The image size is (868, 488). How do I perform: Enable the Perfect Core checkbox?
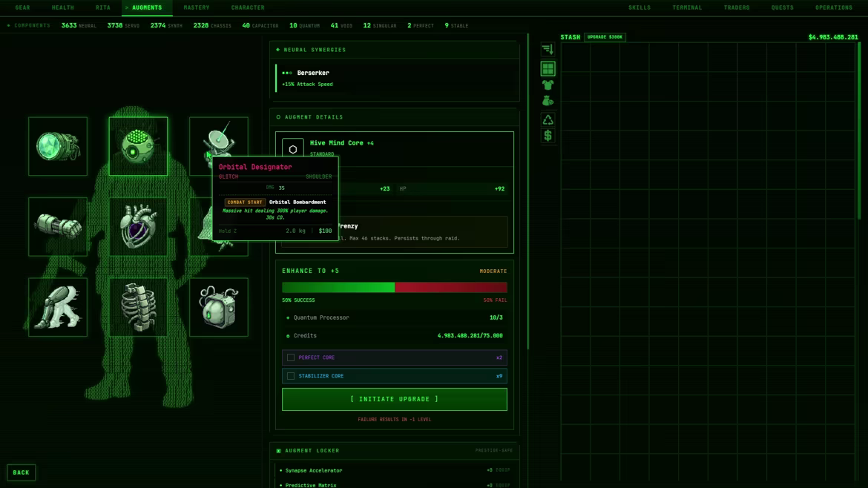(x=291, y=357)
